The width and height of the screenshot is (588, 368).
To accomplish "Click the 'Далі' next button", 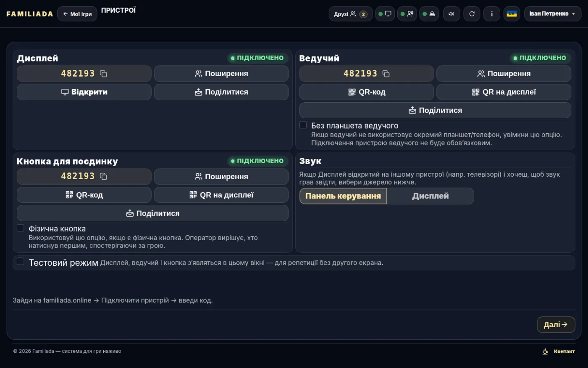I will (556, 325).
